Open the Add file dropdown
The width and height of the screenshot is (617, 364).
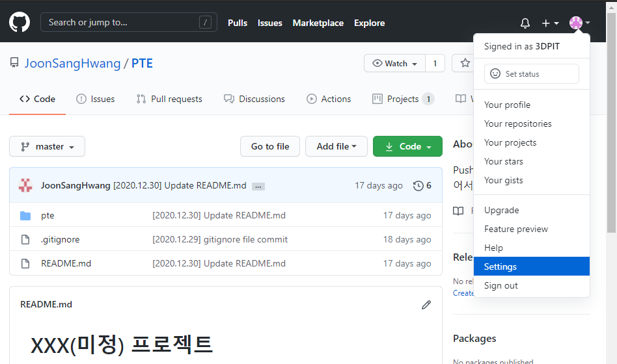[x=336, y=146]
